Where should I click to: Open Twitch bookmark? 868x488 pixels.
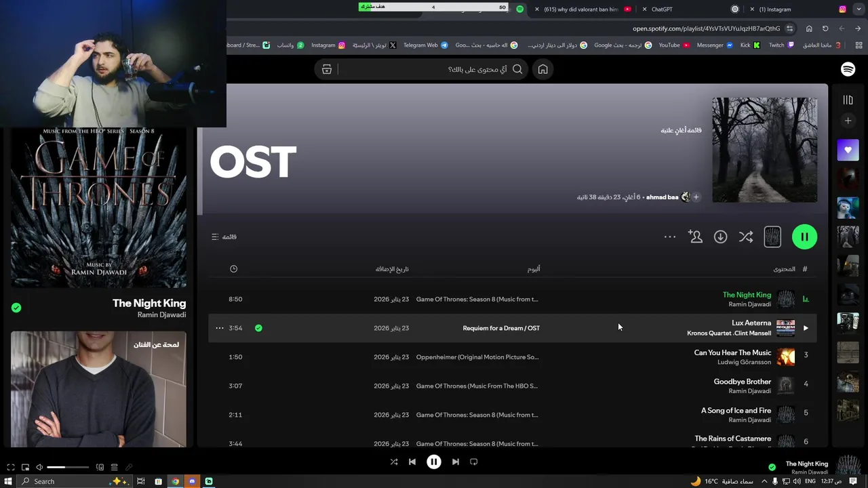(x=781, y=45)
